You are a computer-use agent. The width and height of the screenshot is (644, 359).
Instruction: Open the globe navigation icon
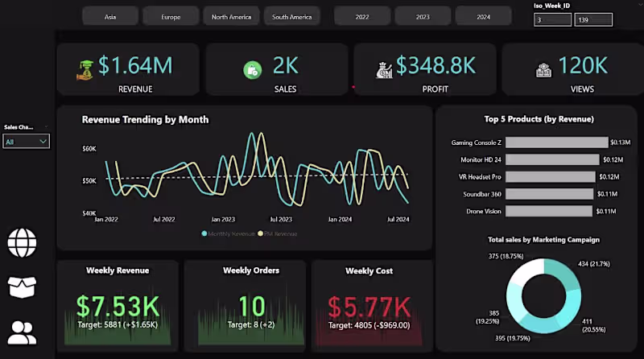tap(23, 243)
